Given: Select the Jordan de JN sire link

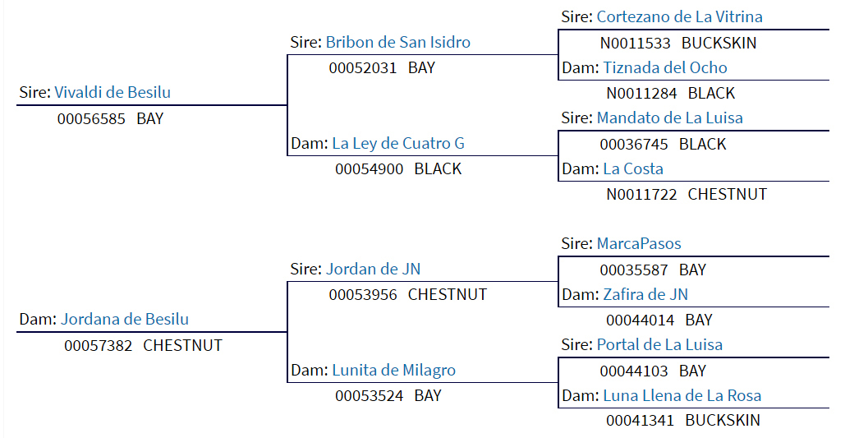Looking at the screenshot, I should [x=373, y=269].
